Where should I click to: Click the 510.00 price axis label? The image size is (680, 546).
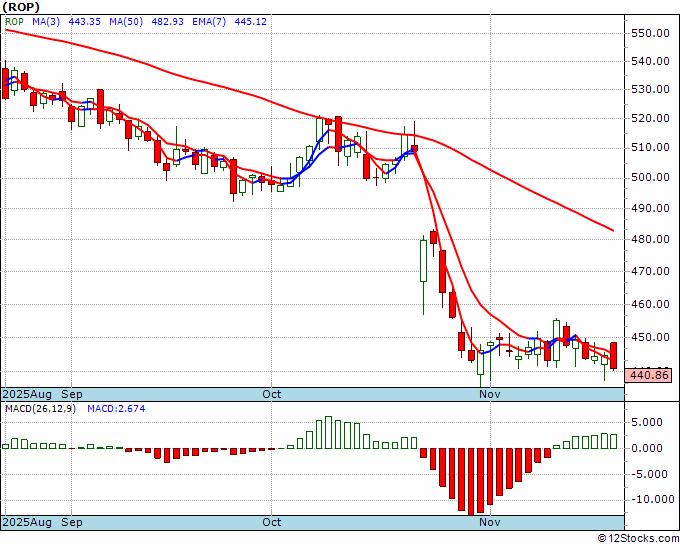click(650, 147)
